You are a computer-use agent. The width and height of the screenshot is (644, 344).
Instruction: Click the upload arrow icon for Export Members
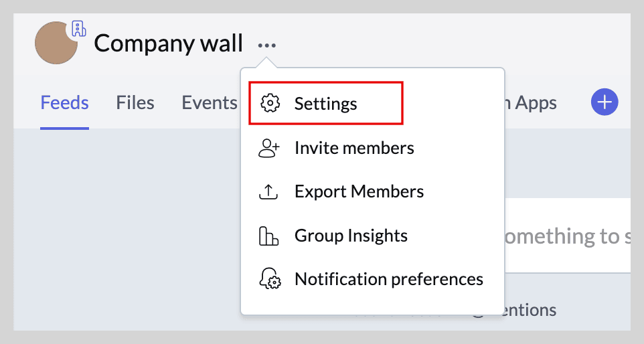click(268, 192)
